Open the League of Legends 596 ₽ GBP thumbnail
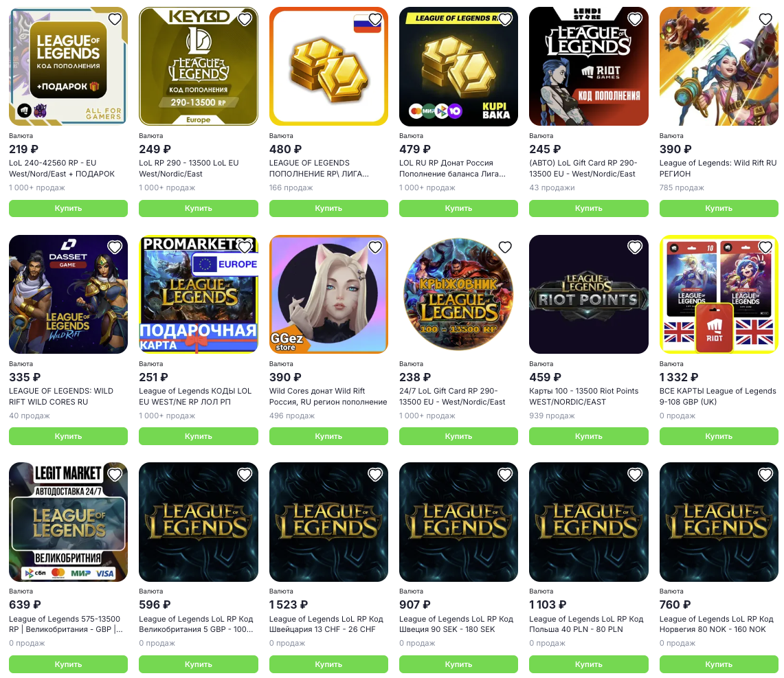Screen dimensions: 784x678 (199, 522)
